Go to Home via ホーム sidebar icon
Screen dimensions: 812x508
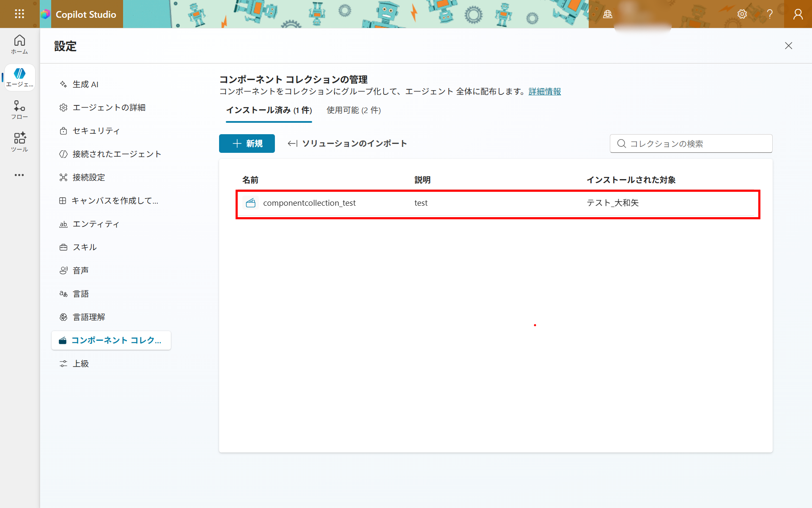(19, 44)
